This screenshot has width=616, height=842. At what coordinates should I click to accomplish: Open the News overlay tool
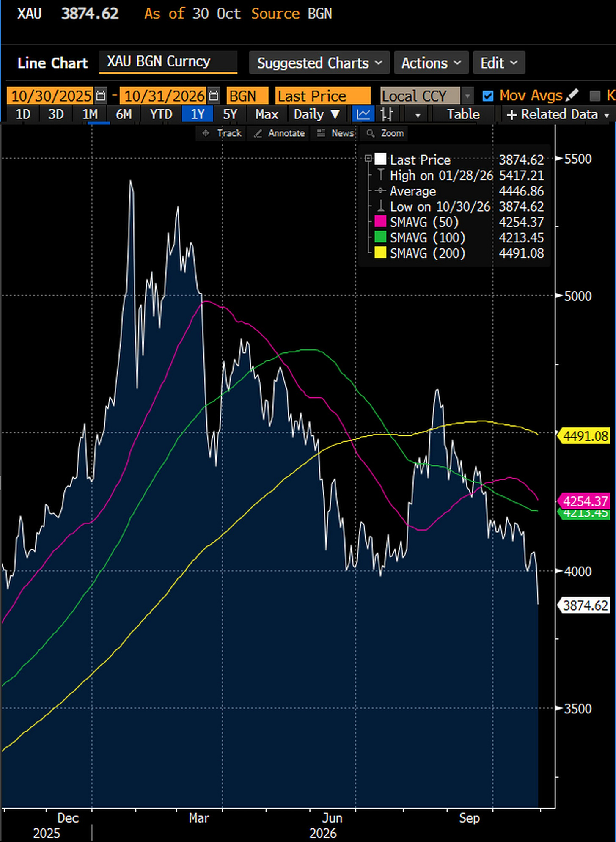coord(335,133)
